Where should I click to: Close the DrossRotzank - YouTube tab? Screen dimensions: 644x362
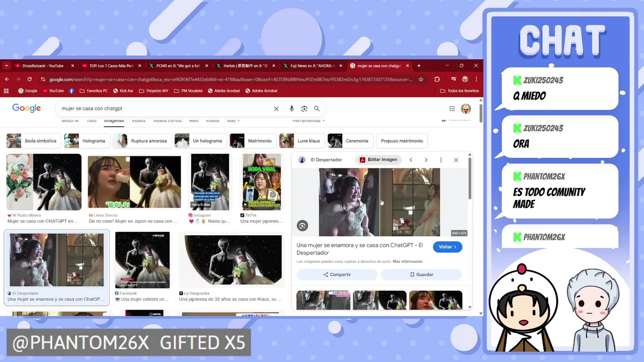pos(72,65)
